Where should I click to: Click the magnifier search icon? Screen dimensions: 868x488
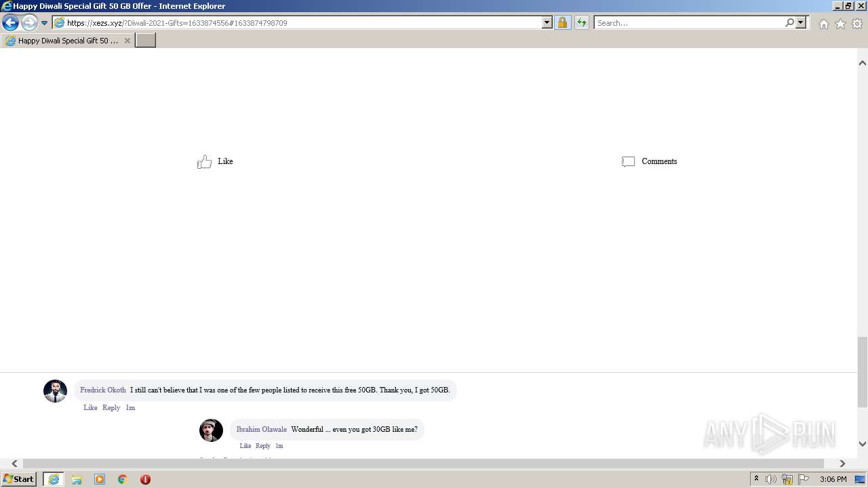[789, 23]
